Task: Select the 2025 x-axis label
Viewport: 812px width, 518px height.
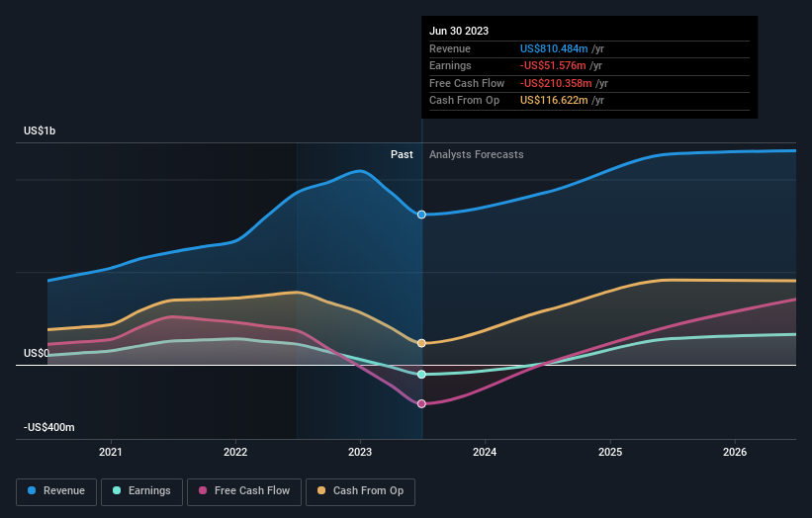Action: [610, 452]
